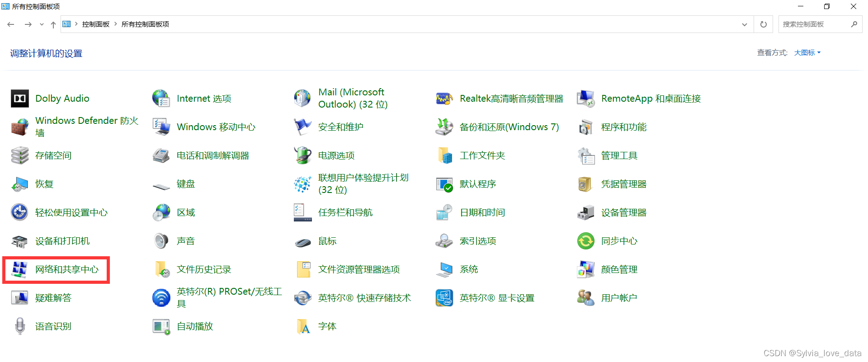Image resolution: width=868 pixels, height=362 pixels.
Task: Open the 电话和调制解调器 icon
Action: 161,155
